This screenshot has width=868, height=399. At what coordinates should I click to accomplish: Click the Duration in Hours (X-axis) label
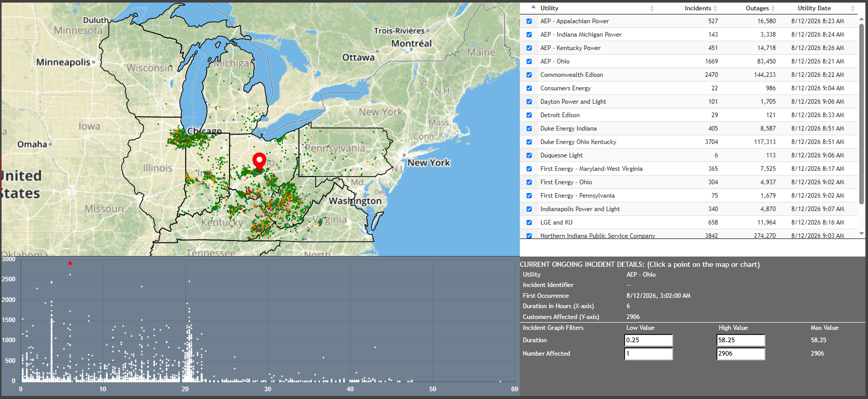pos(559,306)
